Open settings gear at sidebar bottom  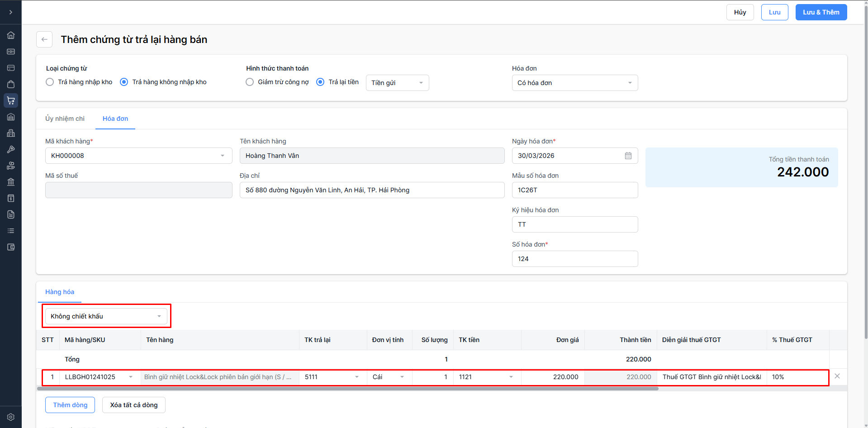point(11,417)
